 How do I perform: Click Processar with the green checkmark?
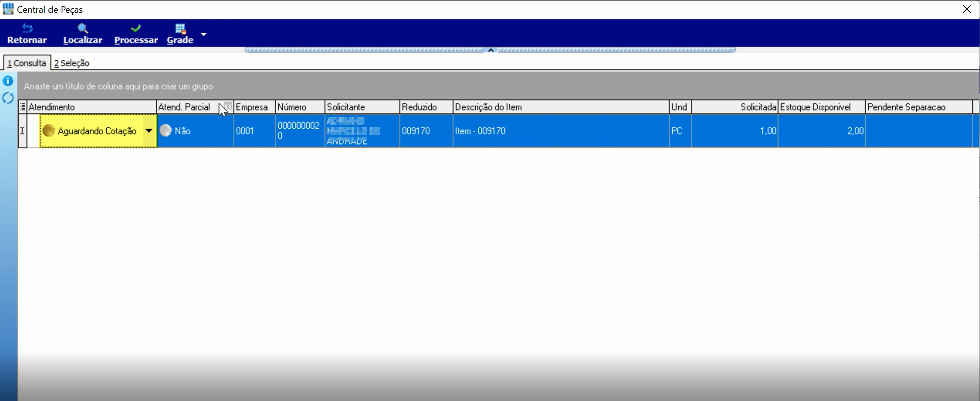(x=136, y=34)
